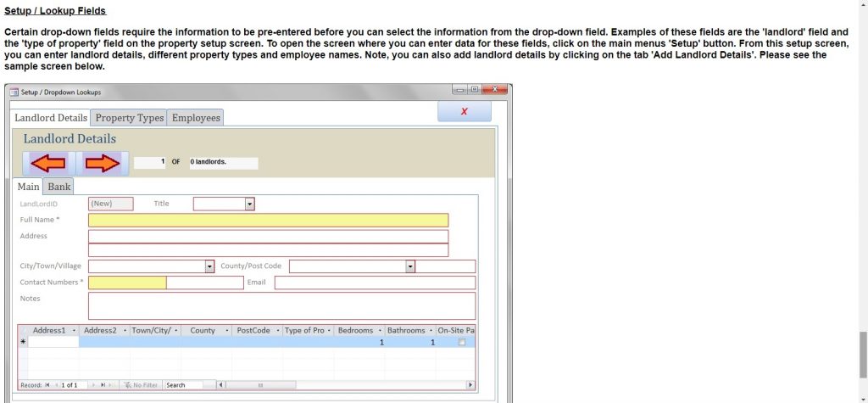This screenshot has width=868, height=403.
Task: Click the form icon in Setup window title bar
Action: pyautogui.click(x=14, y=92)
